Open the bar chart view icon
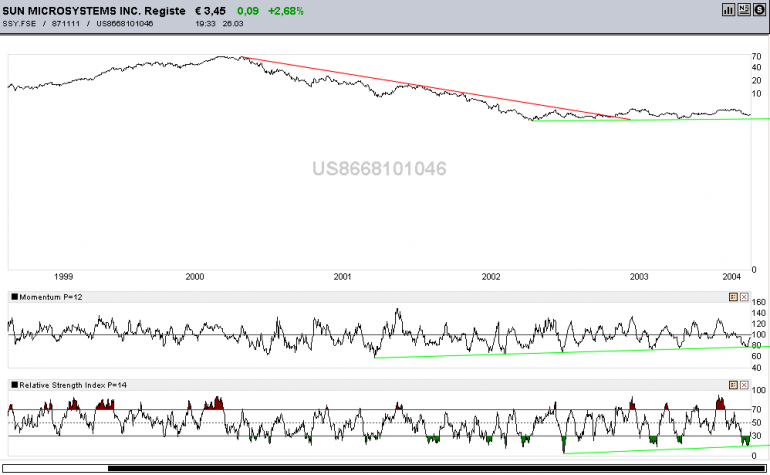Viewport: 770px width, 475px height. [x=728, y=9]
